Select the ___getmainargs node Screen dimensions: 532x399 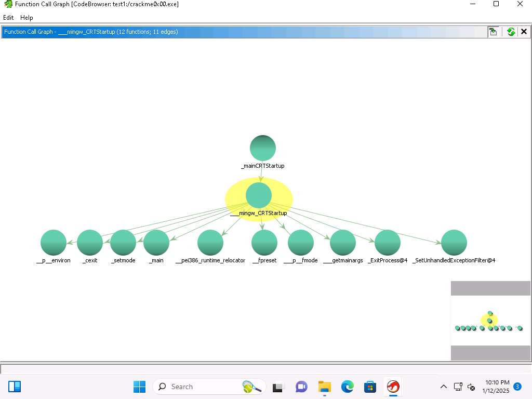tap(343, 243)
